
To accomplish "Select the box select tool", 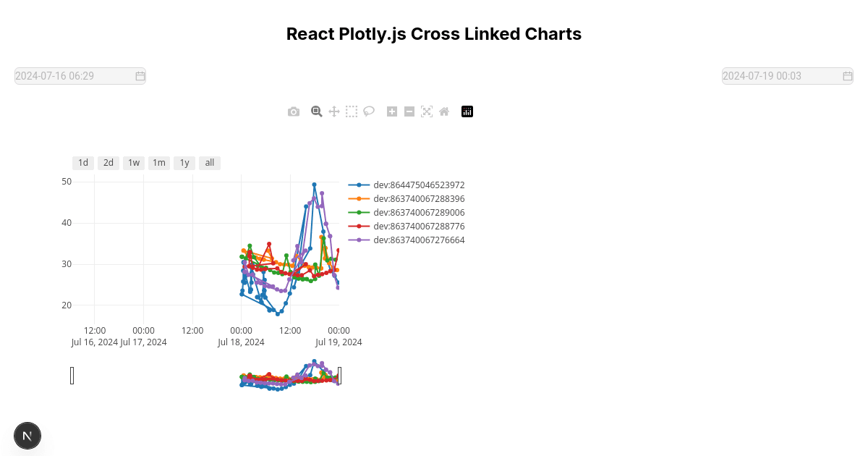I will coord(352,111).
